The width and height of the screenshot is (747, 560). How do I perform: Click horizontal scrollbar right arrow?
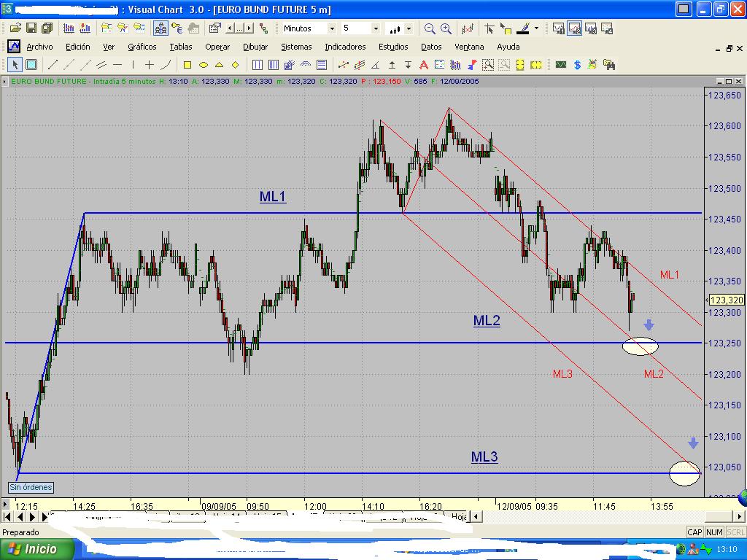740,516
